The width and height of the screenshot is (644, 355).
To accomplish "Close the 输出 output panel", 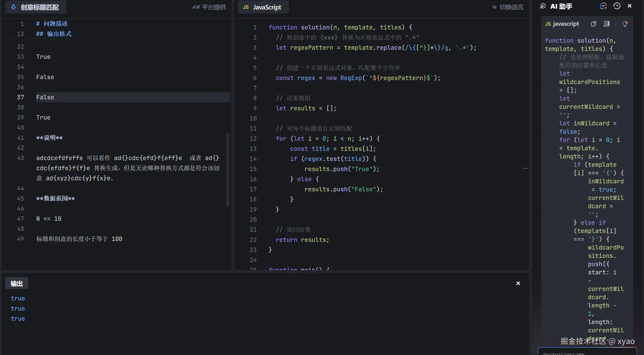I will [x=518, y=283].
